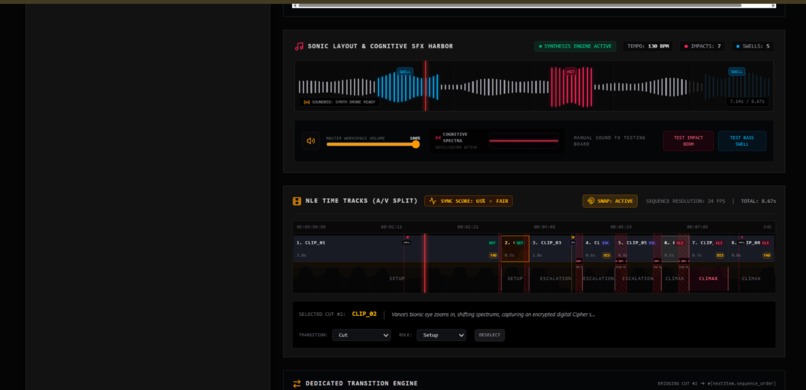Click the red HIT marker on waveform
The height and width of the screenshot is (390, 806).
[x=571, y=72]
